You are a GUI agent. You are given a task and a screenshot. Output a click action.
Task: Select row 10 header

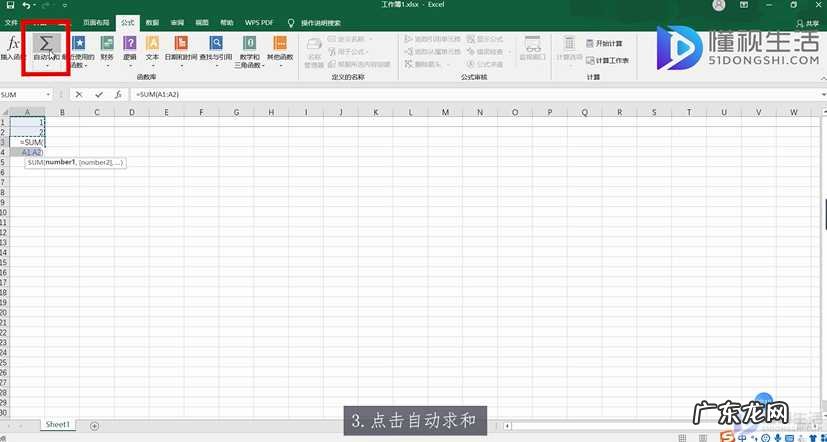[4, 212]
